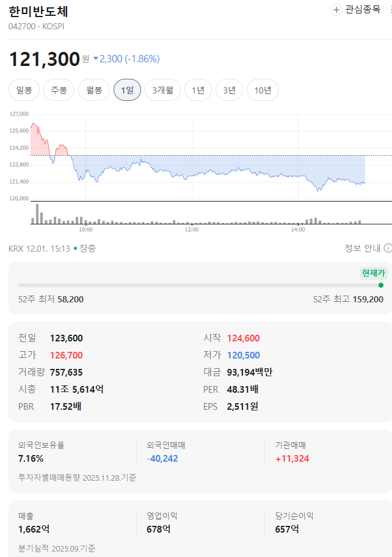
Task: Click the 매출 value 1,662억
Action: tap(34, 530)
